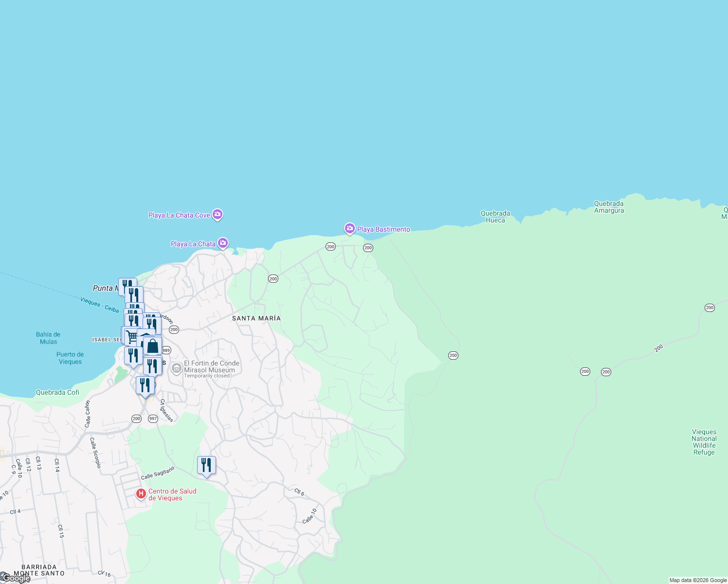Click the shopping cart grocery marker
Viewport: 728px width, 584px height.
[131, 336]
